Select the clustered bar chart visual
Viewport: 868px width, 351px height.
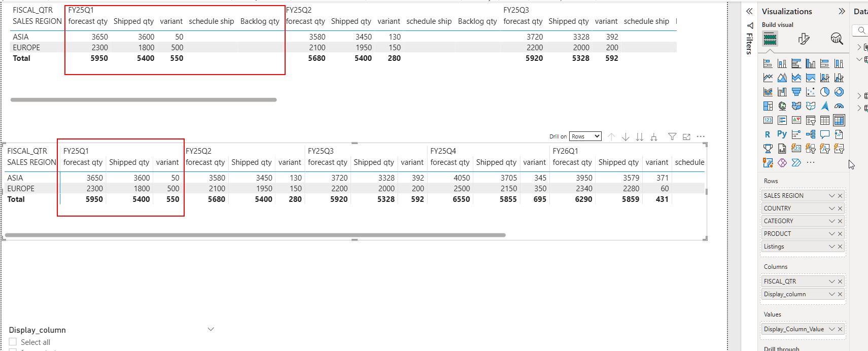(796, 63)
